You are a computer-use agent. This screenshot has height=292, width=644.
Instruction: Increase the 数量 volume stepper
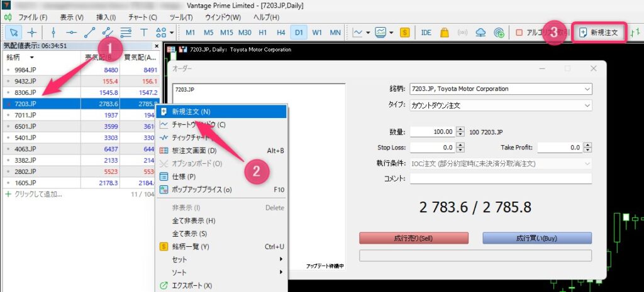pyautogui.click(x=460, y=129)
